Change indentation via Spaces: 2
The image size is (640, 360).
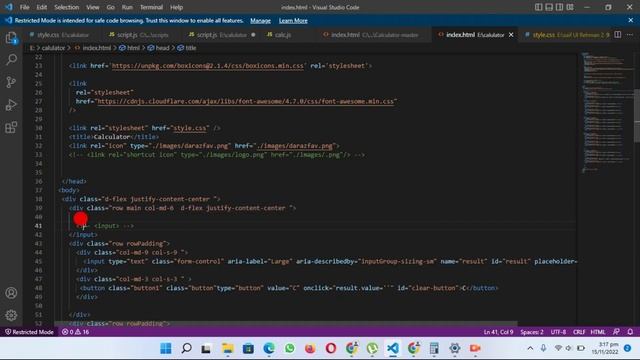pyautogui.click(x=531, y=332)
